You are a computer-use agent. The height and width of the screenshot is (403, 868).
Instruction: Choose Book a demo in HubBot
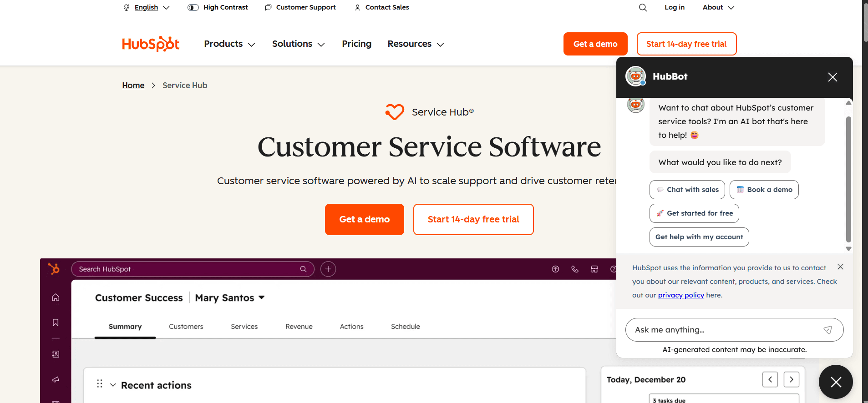click(x=764, y=190)
